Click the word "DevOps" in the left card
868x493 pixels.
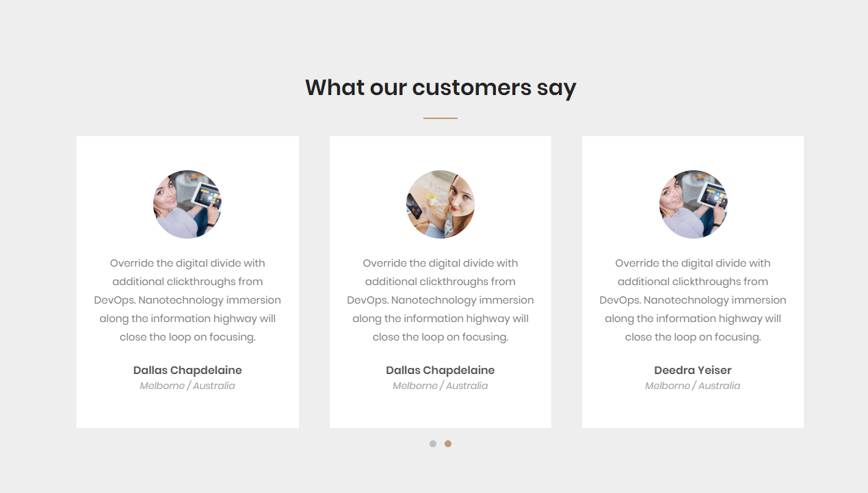(113, 300)
